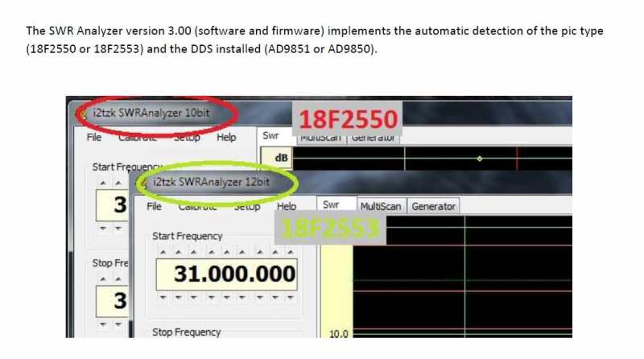Click the dB label in the 10bit window
This screenshot has height=359, width=644.
[281, 158]
